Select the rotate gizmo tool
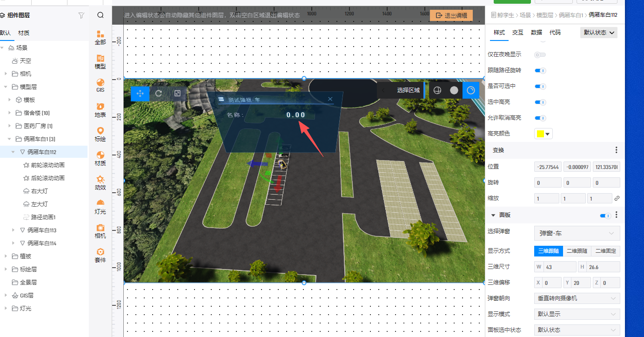Image resolution: width=644 pixels, height=337 pixels. pos(159,94)
